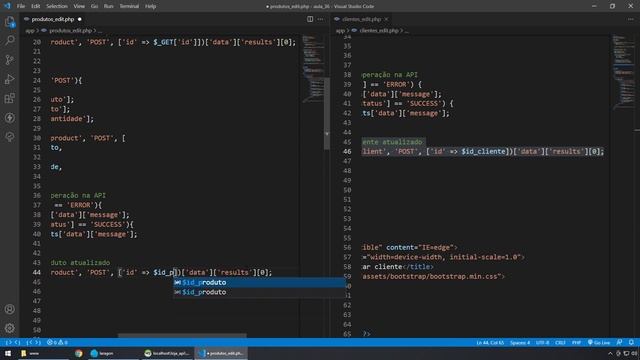Choose first $id_produto autocomplete suggestion
Screen dimensions: 640x360
pyautogui.click(x=259, y=282)
